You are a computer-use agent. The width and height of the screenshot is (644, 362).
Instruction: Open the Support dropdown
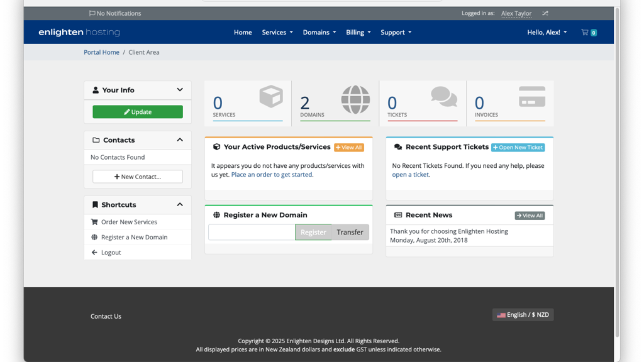(x=396, y=32)
